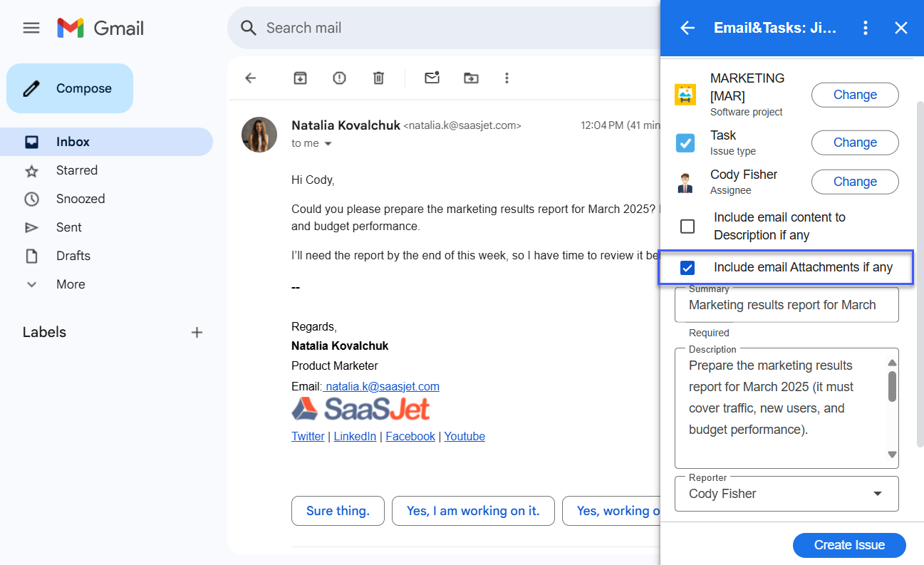Show recipient details next to 'to me'
Image resolution: width=924 pixels, height=565 pixels.
pyautogui.click(x=328, y=144)
